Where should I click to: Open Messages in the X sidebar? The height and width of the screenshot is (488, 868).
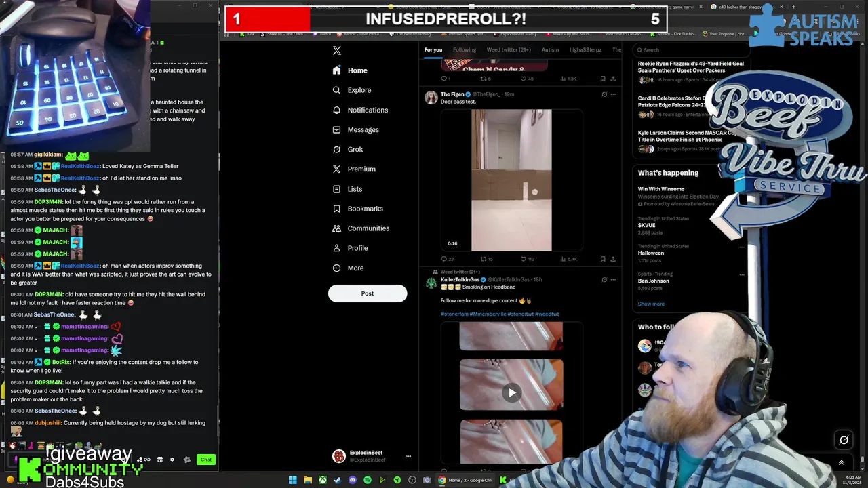[x=355, y=129]
